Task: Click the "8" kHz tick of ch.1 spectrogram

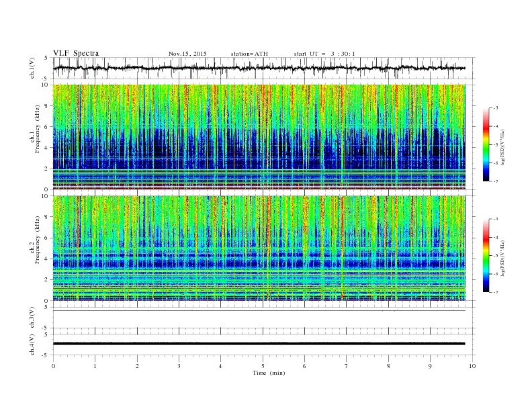Action: [x=46, y=106]
